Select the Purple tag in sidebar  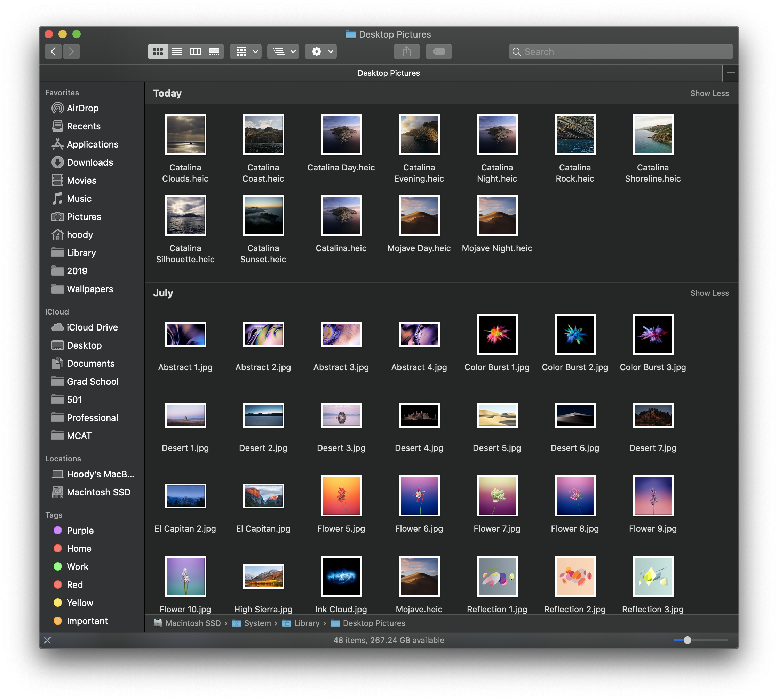(x=80, y=530)
